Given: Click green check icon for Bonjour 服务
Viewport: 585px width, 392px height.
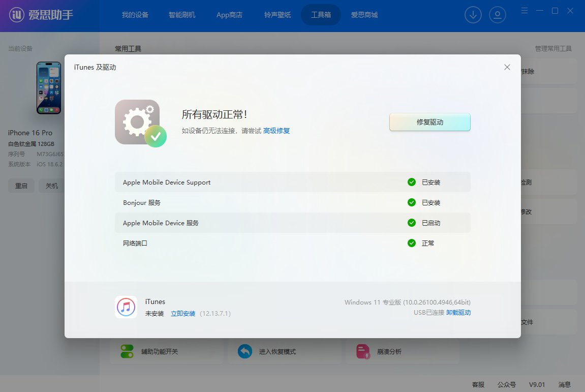Looking at the screenshot, I should pyautogui.click(x=412, y=202).
